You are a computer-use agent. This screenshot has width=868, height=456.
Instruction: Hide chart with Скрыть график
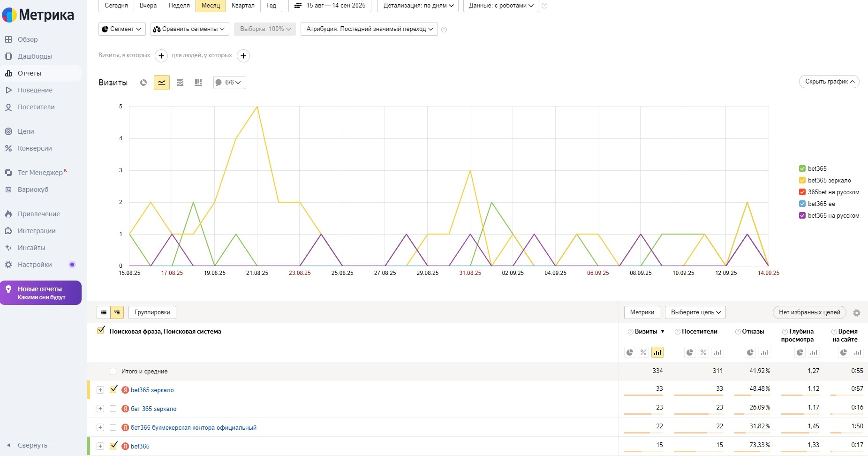(x=829, y=82)
